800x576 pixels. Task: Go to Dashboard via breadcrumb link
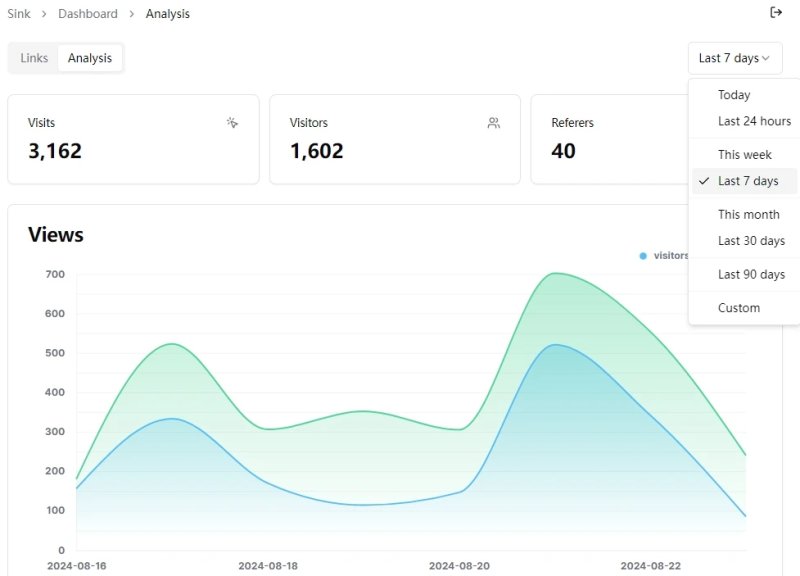click(x=88, y=14)
